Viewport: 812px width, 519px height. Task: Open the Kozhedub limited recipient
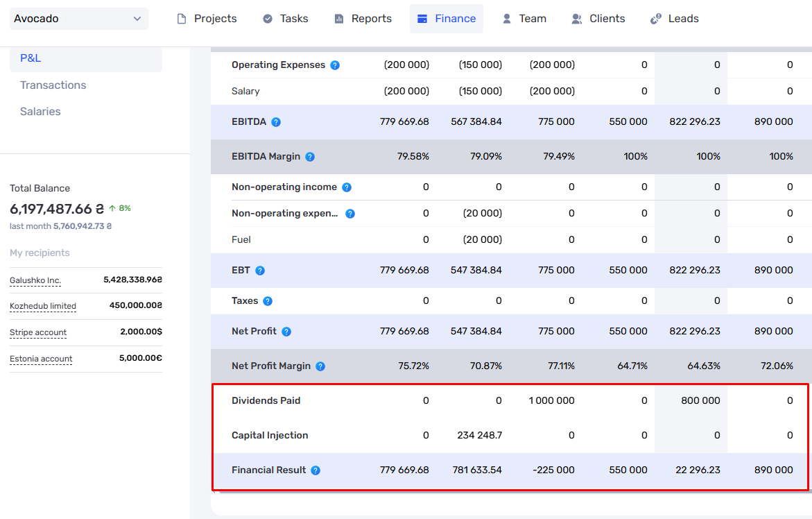coord(43,306)
